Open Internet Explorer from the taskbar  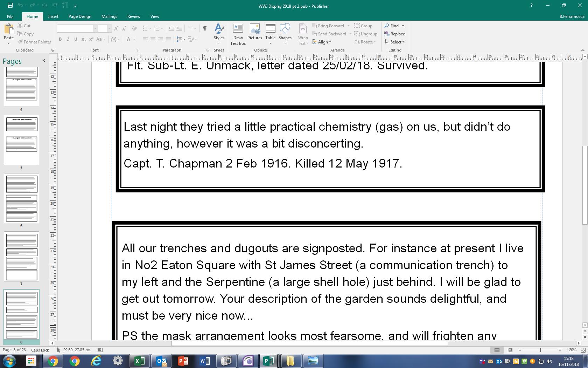click(96, 361)
